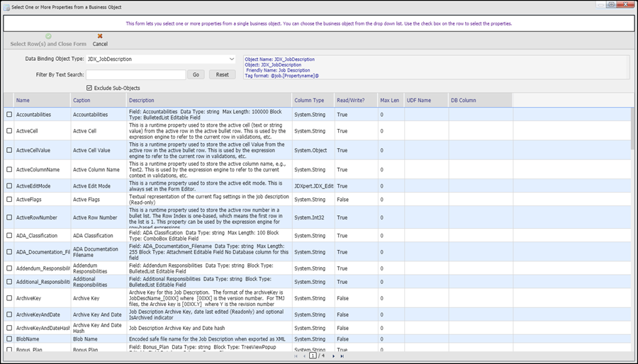The height and width of the screenshot is (364, 638).
Task: Click the window icon in the title bar
Action: click(6, 5)
